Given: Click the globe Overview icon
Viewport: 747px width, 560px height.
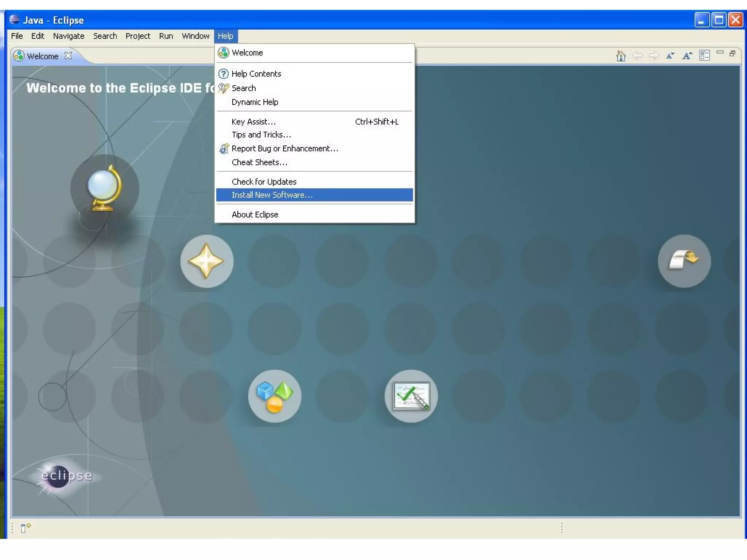Looking at the screenshot, I should 104,188.
